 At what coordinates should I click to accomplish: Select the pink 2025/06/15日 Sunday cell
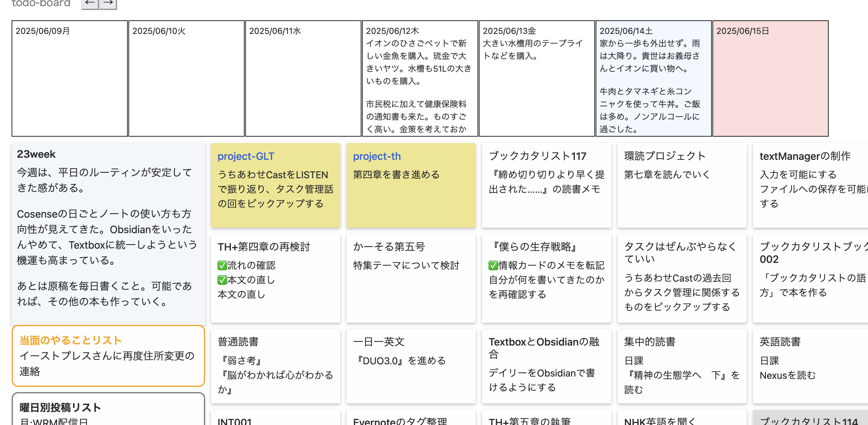click(770, 78)
